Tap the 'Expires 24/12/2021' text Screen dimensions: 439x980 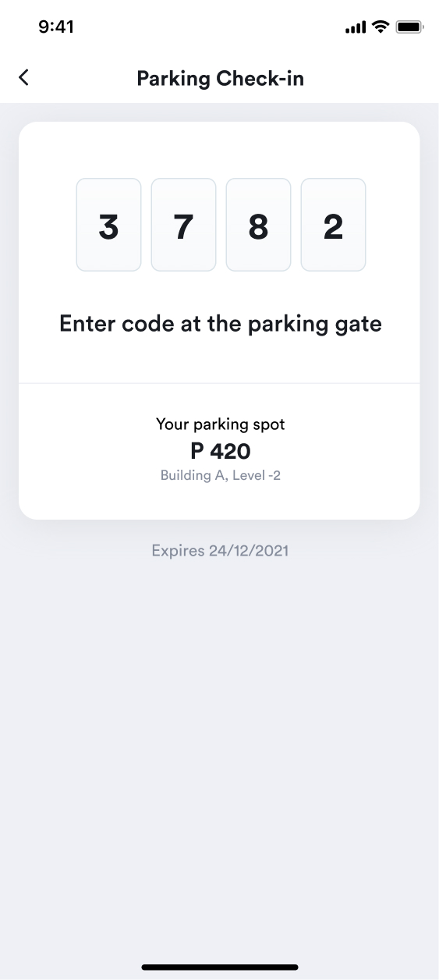[x=220, y=551]
